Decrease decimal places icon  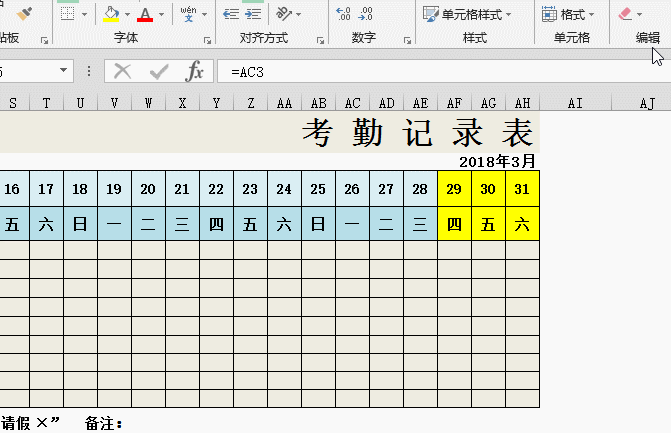tap(365, 14)
